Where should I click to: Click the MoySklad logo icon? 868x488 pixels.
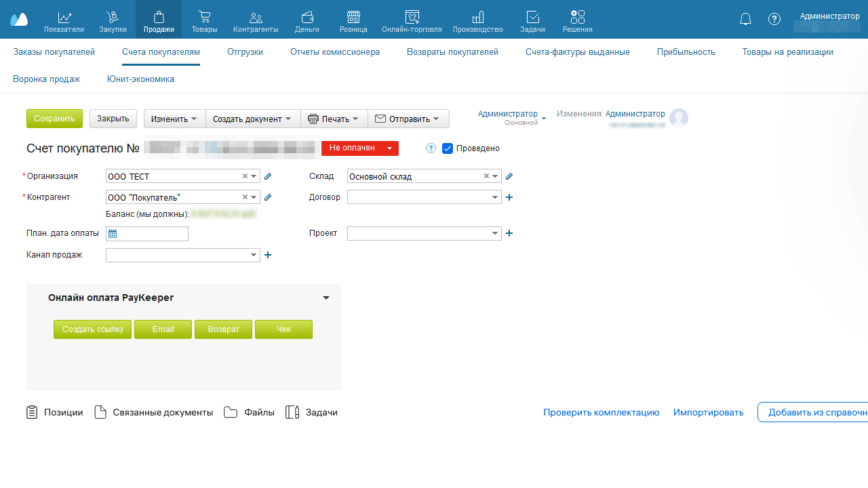(x=19, y=19)
